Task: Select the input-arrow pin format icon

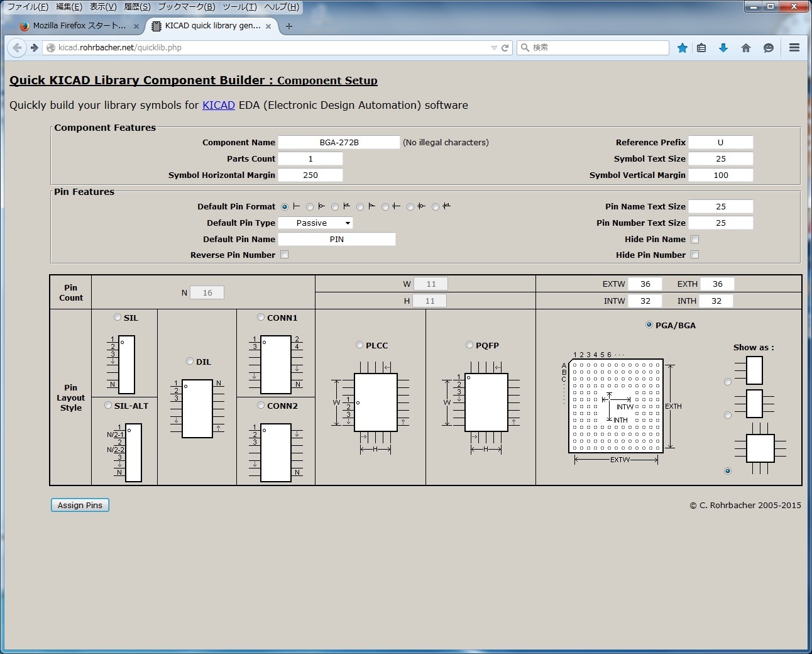Action: (385, 206)
